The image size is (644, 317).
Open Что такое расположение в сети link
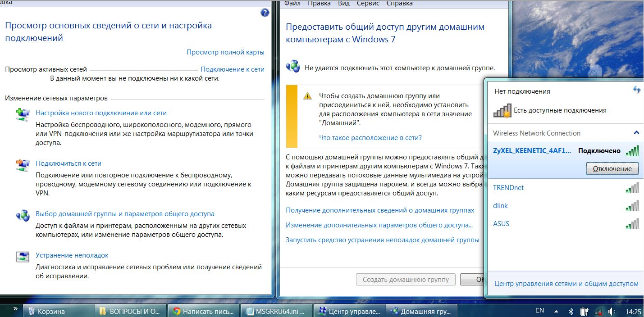(x=370, y=138)
